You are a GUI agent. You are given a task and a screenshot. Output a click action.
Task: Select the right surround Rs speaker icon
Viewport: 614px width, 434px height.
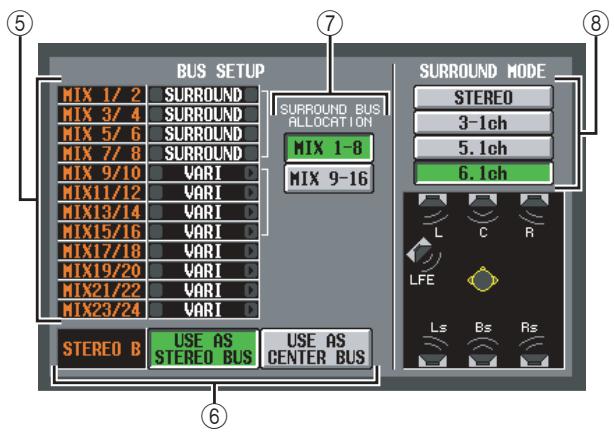[x=534, y=360]
